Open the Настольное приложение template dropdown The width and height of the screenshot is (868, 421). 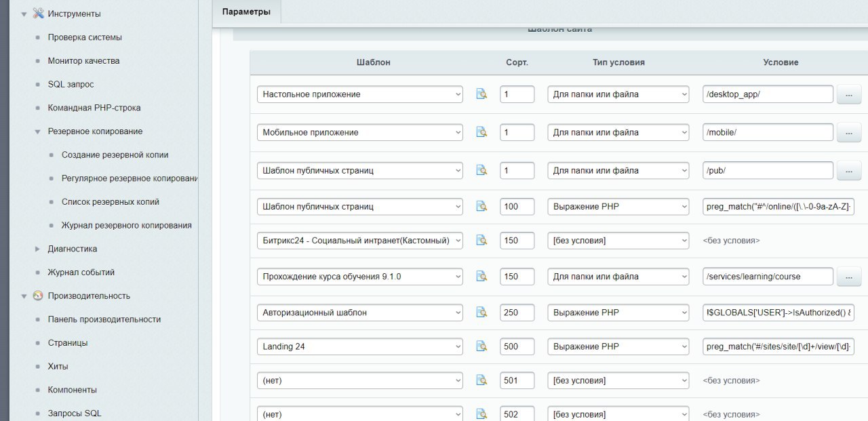[x=359, y=94]
